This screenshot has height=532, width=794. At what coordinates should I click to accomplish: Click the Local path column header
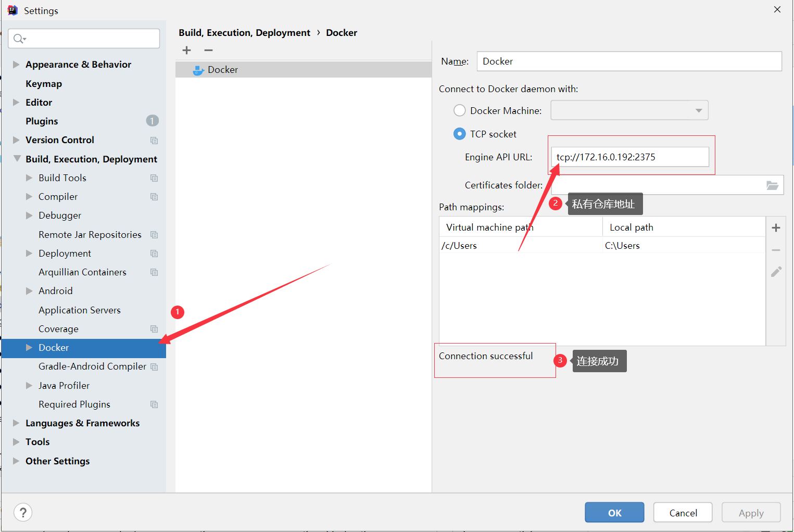click(684, 227)
